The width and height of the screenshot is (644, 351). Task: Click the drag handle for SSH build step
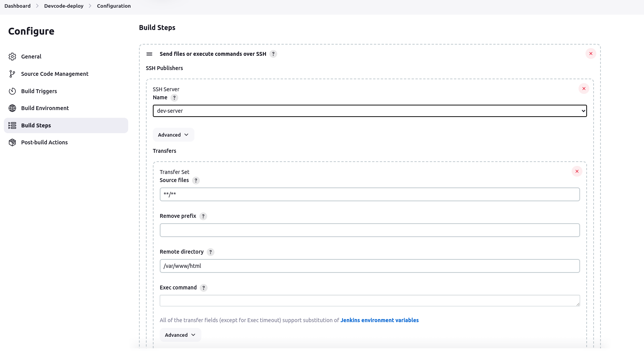149,54
